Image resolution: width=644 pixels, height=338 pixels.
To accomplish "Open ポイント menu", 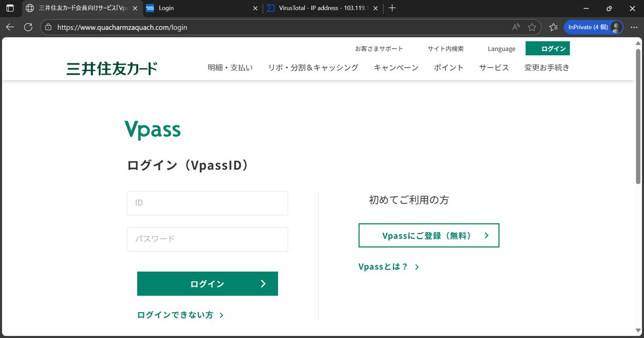I will click(x=449, y=68).
